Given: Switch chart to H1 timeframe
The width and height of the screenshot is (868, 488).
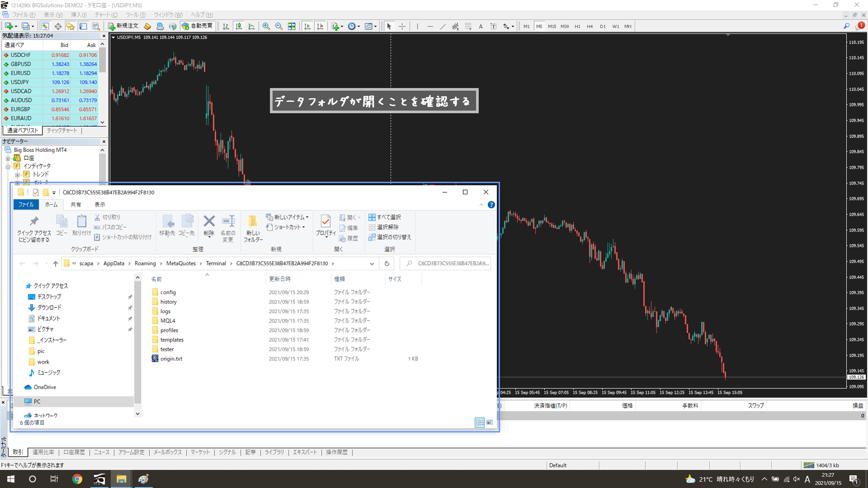Looking at the screenshot, I should (577, 26).
